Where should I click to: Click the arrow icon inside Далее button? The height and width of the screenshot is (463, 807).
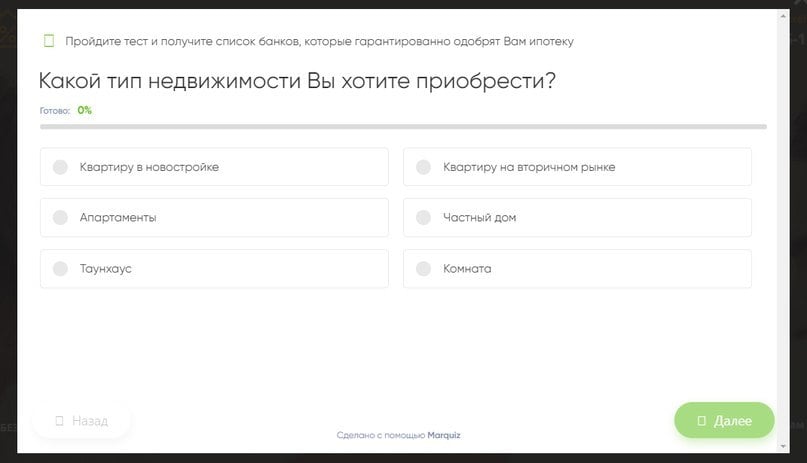point(702,421)
